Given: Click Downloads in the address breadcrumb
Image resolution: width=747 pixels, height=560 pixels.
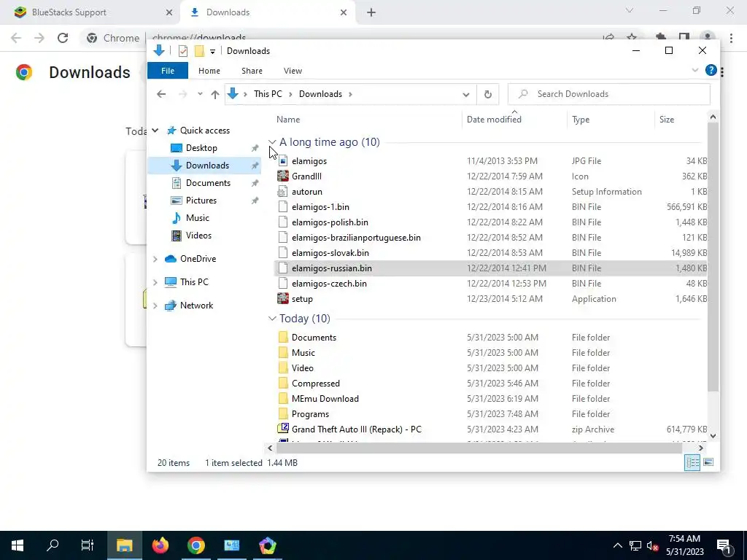Looking at the screenshot, I should tap(320, 94).
